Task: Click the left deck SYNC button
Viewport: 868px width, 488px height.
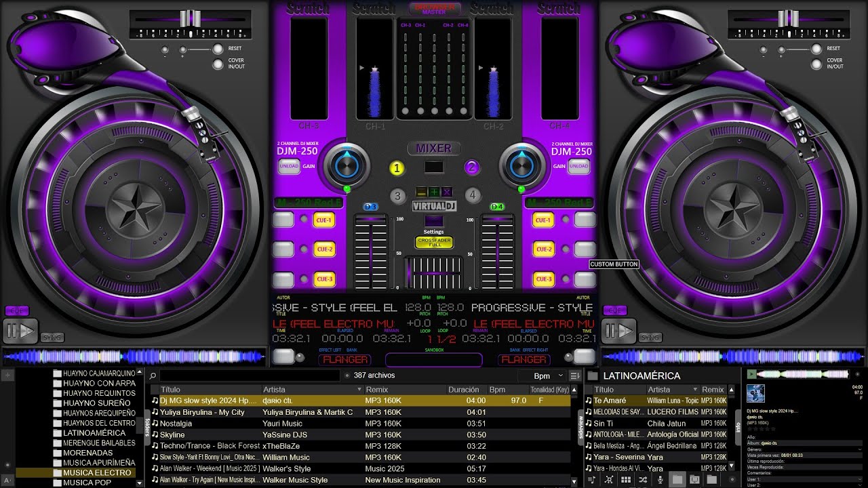Action: (x=52, y=337)
